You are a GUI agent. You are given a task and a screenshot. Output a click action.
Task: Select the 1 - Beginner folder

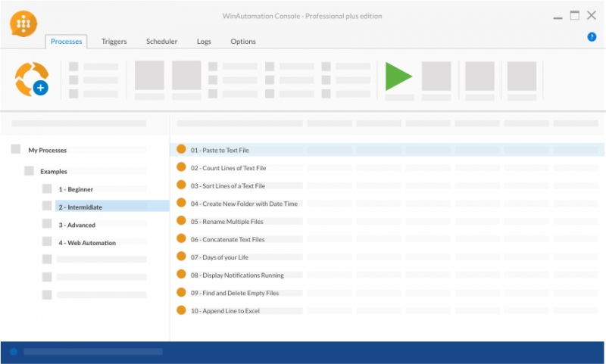tap(76, 189)
